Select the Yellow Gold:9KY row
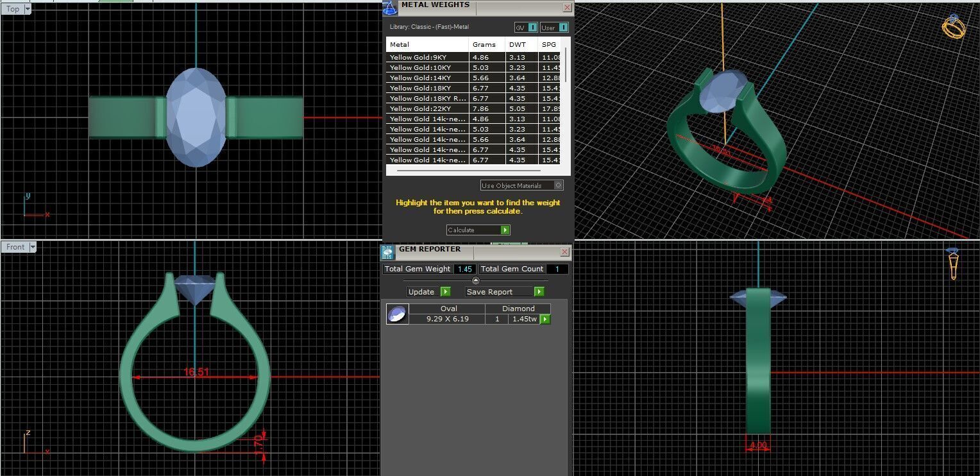Image resolution: width=980 pixels, height=476 pixels. (x=475, y=57)
